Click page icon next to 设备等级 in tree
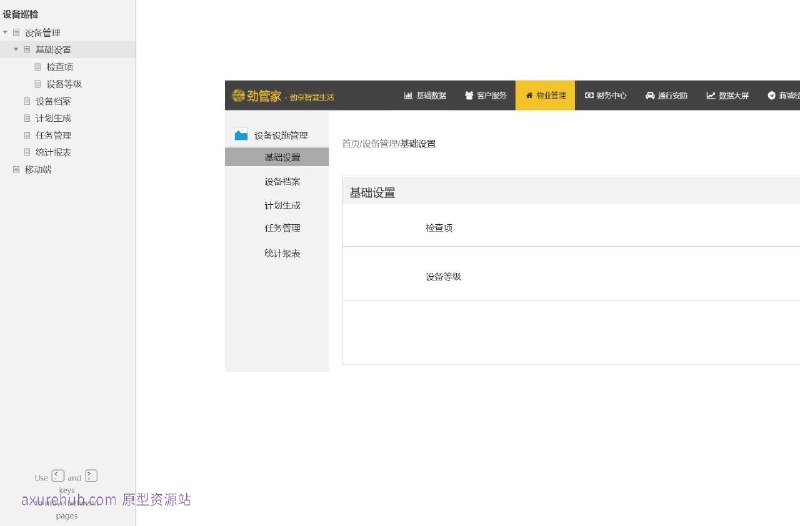 tap(38, 84)
